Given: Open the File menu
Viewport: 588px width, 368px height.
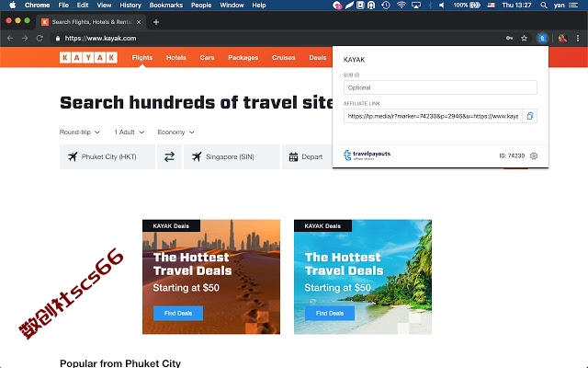Looking at the screenshot, I should [x=63, y=5].
